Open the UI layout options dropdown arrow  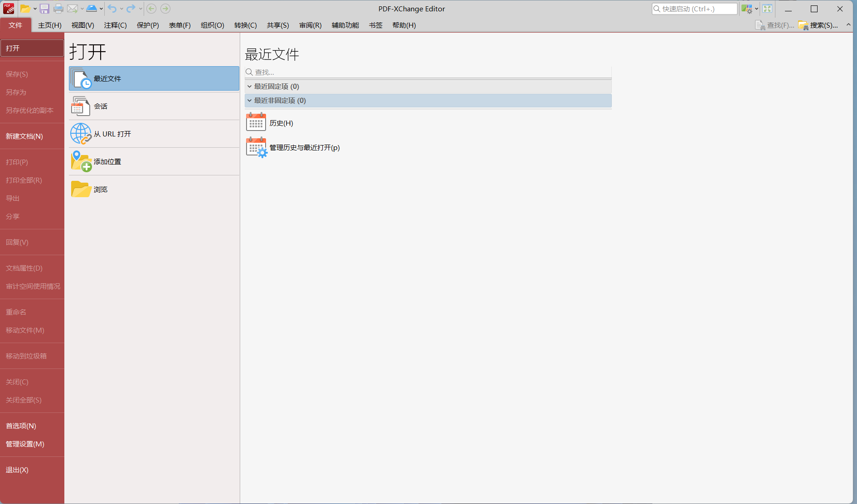pyautogui.click(x=756, y=9)
